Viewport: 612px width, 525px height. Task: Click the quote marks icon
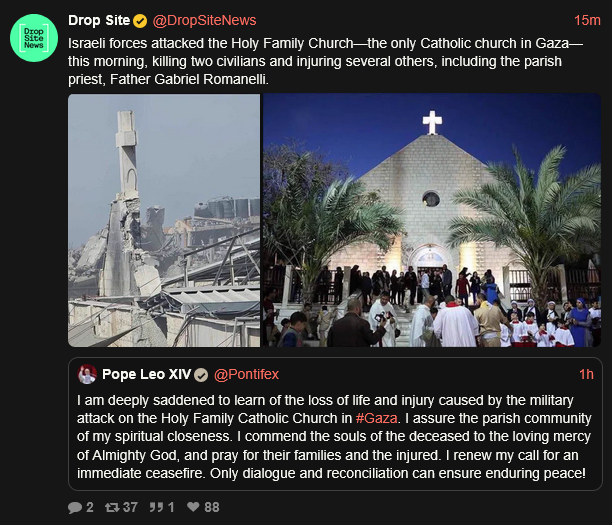click(x=157, y=507)
